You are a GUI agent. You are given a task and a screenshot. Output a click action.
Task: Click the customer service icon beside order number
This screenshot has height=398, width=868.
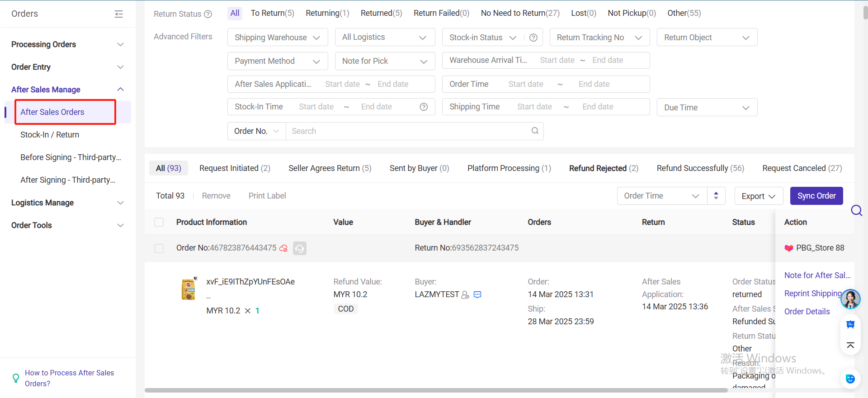tap(299, 248)
